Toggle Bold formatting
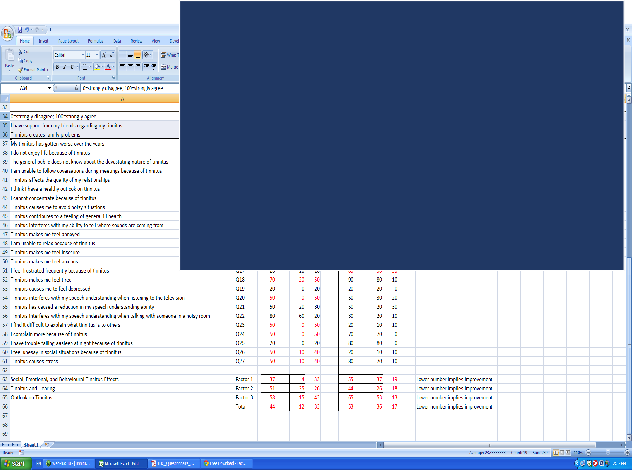Viewport: 632px width, 470px height. [57, 67]
